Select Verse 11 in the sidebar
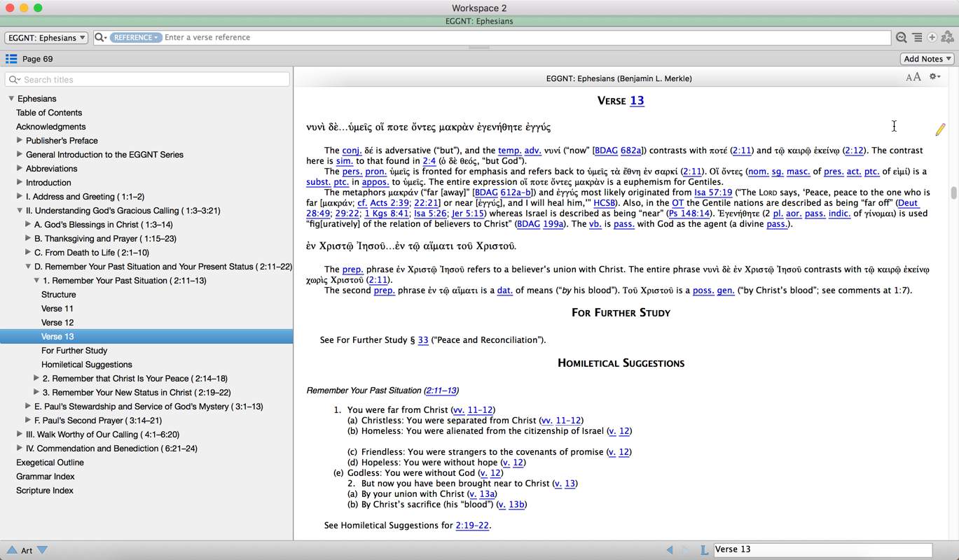959x560 pixels. pos(57,309)
